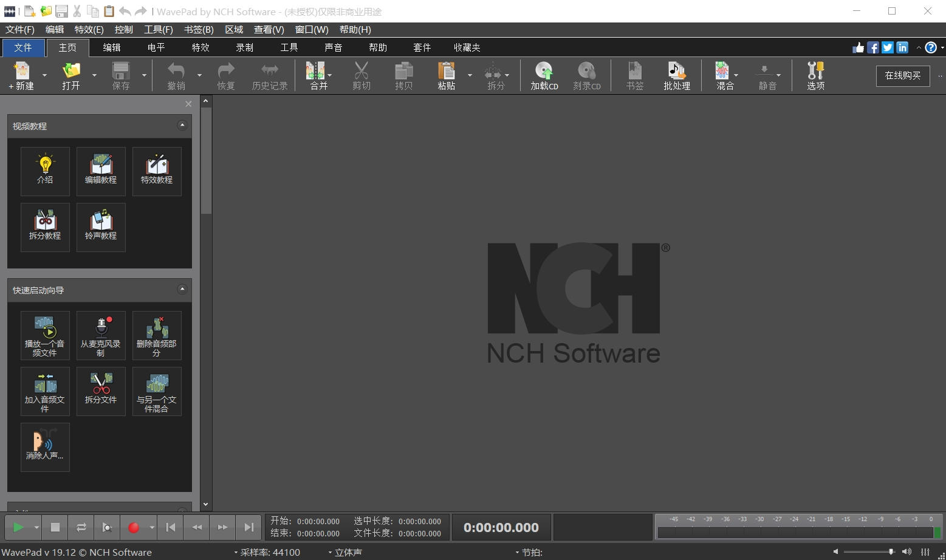Open the 介绍 intro video tutorial
The height and width of the screenshot is (560, 946).
45,171
